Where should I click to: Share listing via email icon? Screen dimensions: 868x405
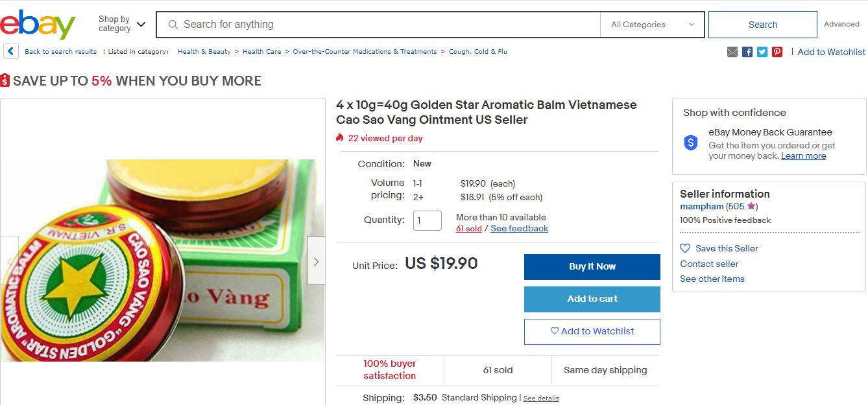click(732, 52)
